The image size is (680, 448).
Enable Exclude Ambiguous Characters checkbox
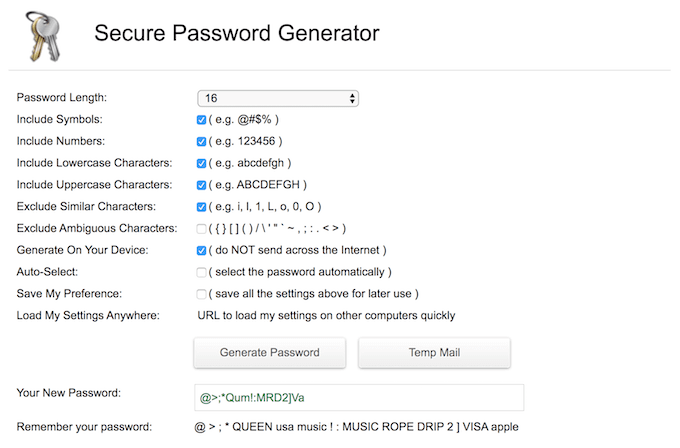coord(202,229)
